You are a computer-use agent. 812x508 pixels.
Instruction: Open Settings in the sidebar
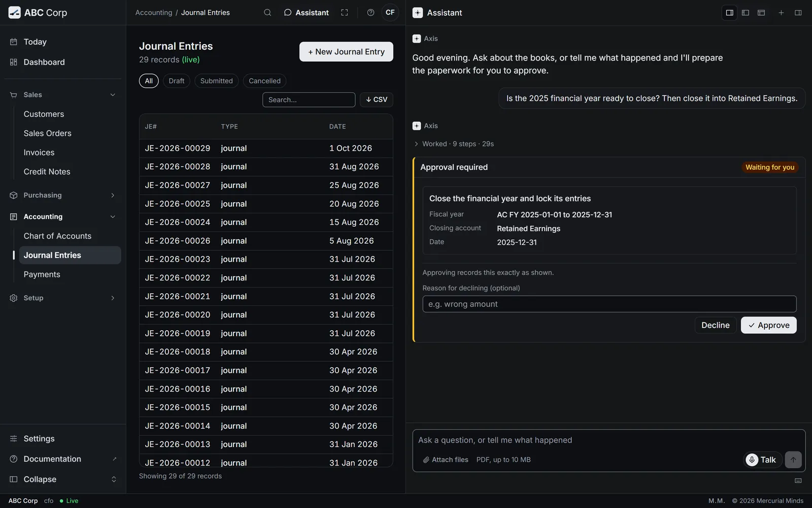pyautogui.click(x=63, y=438)
